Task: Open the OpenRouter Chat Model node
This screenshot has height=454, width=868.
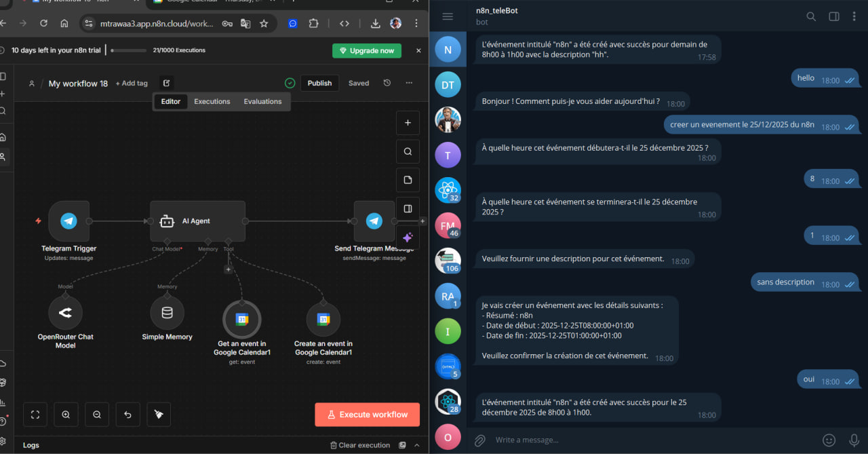Action: click(x=66, y=313)
